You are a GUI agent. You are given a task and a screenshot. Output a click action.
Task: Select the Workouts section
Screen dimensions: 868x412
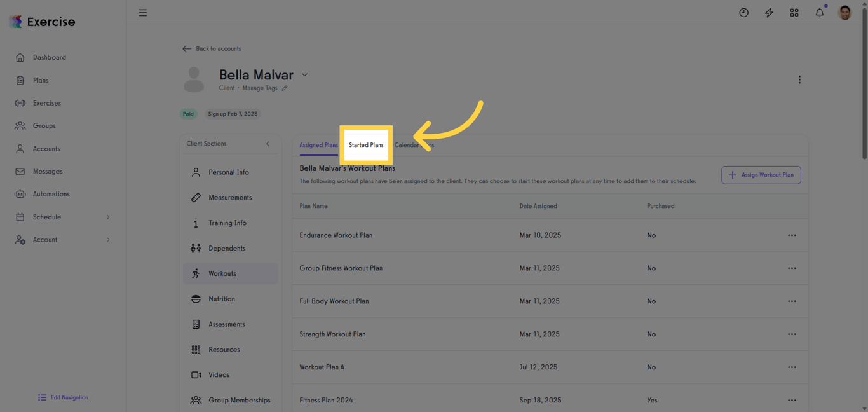coord(231,273)
